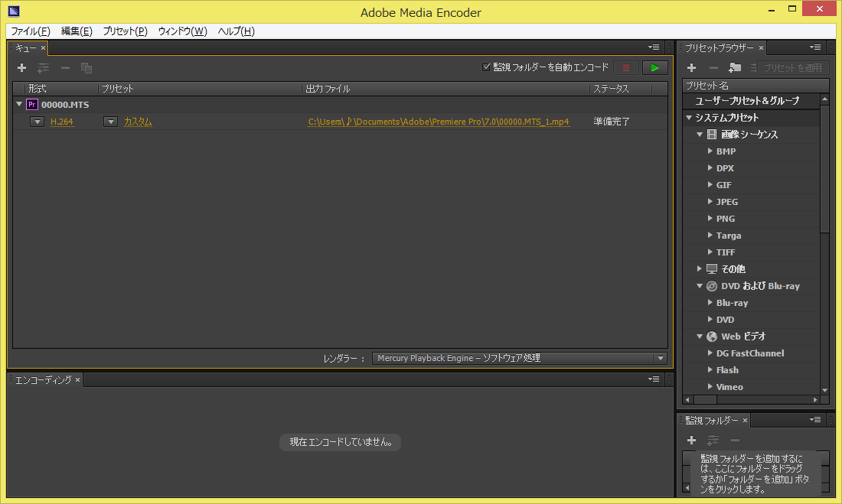Image resolution: width=842 pixels, height=504 pixels.
Task: Open the プリセット(P) menu
Action: click(x=125, y=31)
